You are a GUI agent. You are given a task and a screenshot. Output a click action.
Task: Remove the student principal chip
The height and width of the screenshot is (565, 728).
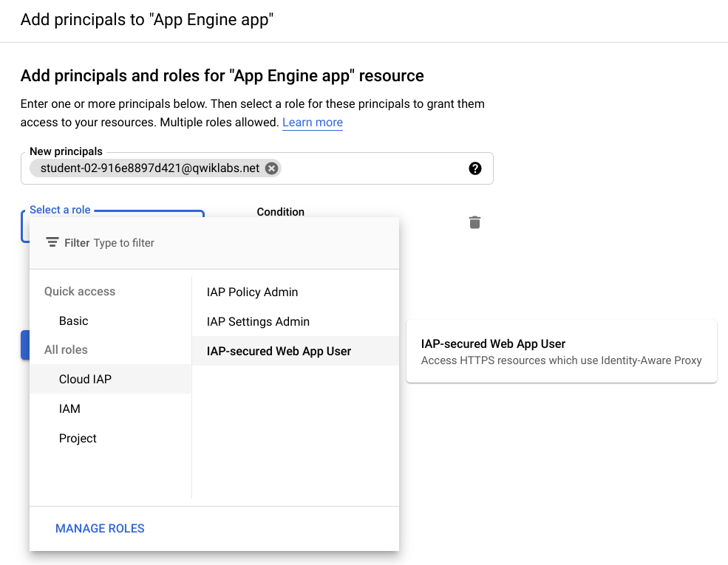click(x=271, y=168)
